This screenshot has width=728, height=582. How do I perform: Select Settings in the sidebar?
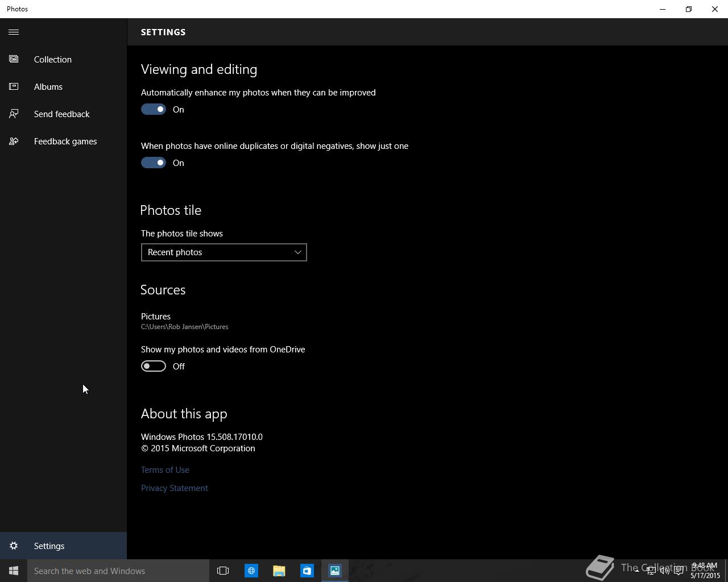tap(63, 546)
